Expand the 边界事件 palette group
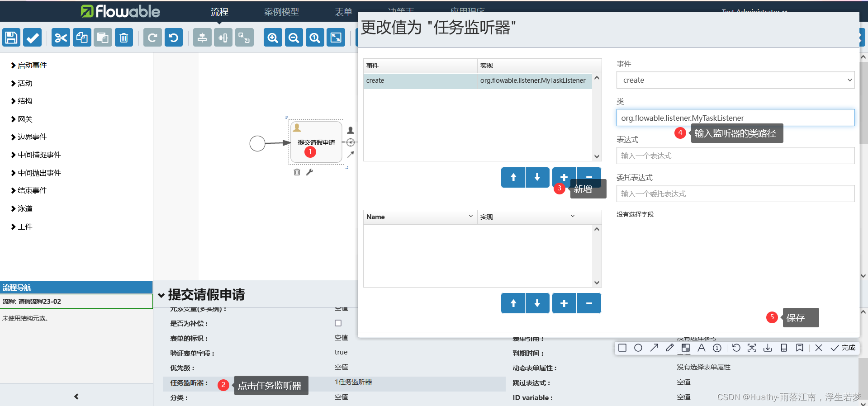The height and width of the screenshot is (406, 868). (x=29, y=137)
